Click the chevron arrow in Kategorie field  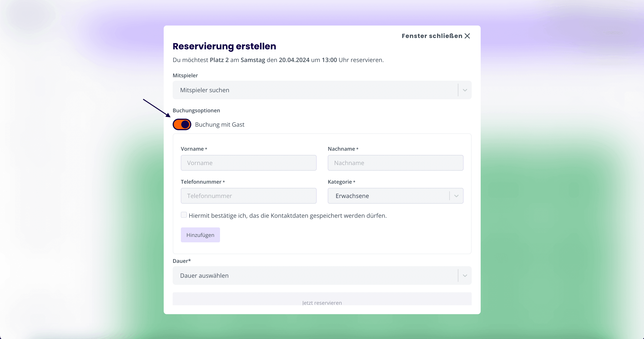(456, 196)
